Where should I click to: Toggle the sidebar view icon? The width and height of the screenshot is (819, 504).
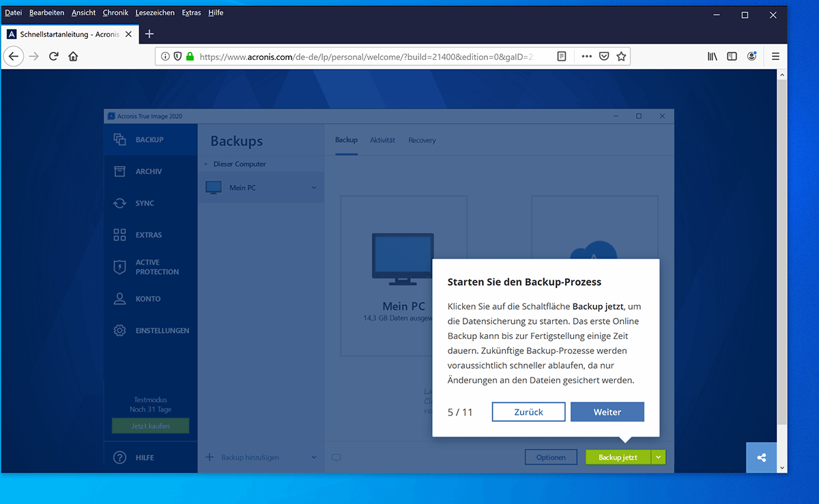click(x=732, y=57)
